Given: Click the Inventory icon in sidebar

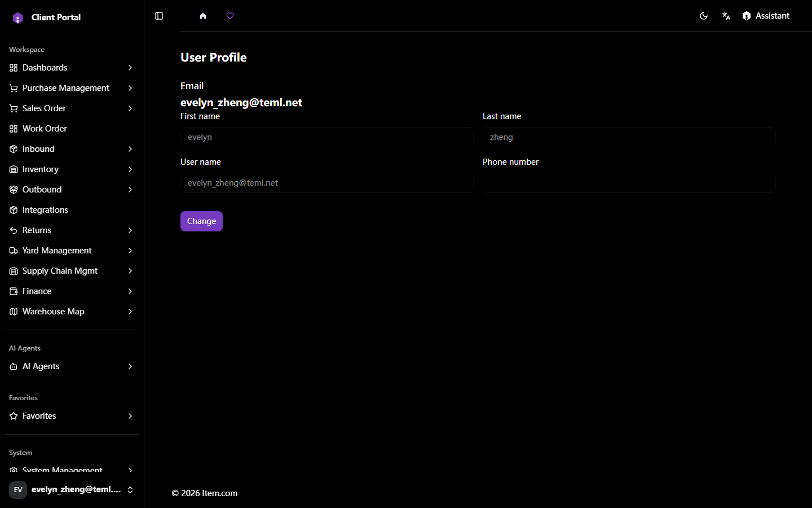Looking at the screenshot, I should [14, 169].
